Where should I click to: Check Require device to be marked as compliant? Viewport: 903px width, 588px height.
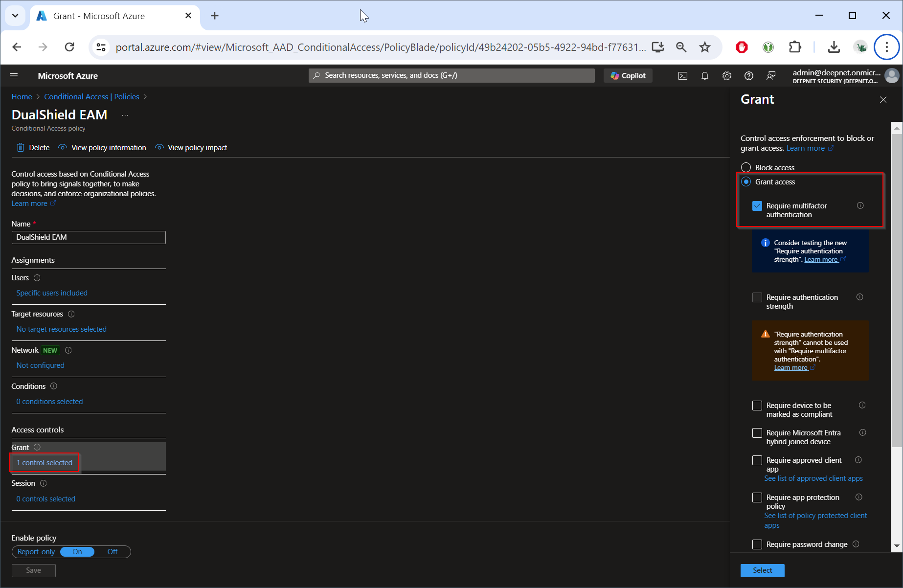pyautogui.click(x=757, y=406)
